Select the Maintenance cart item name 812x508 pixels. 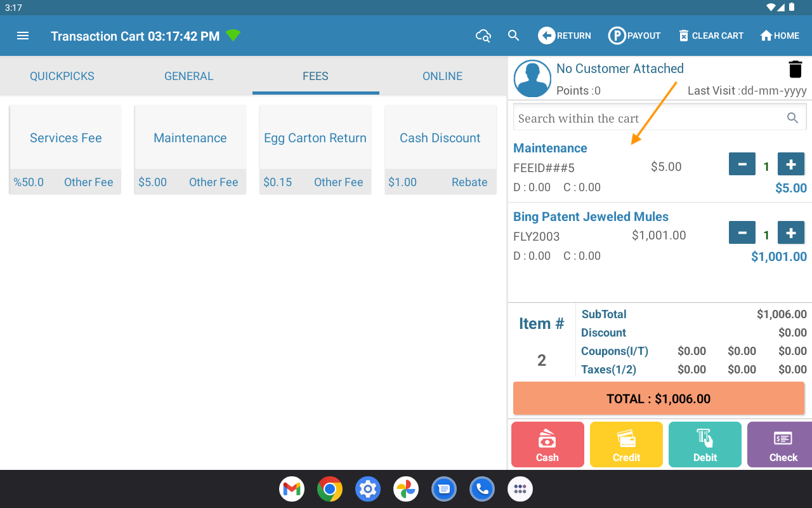550,148
